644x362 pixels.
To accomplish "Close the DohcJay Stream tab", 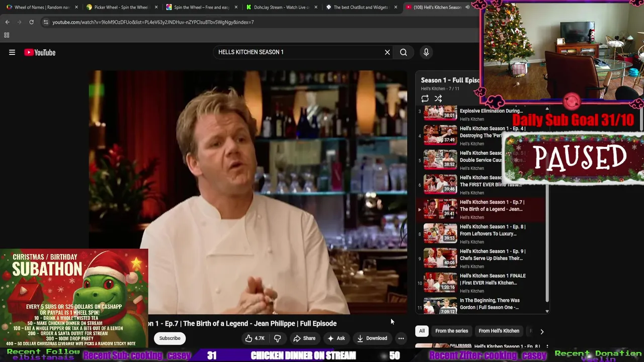I will point(316,8).
